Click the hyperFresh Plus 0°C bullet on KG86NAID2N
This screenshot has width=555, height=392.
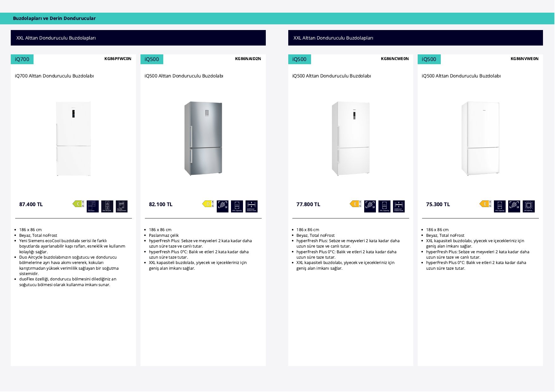pos(199,254)
